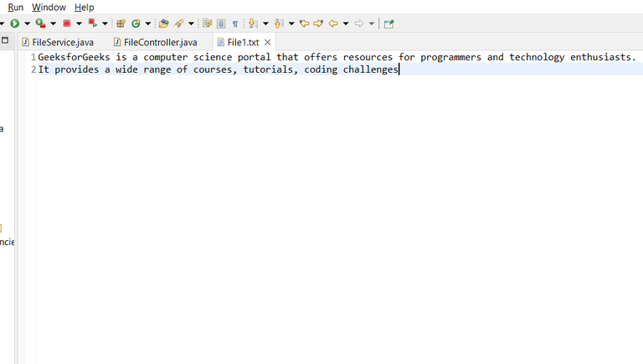Image resolution: width=643 pixels, height=364 pixels.
Task: Open the Run menu
Action: click(x=16, y=8)
